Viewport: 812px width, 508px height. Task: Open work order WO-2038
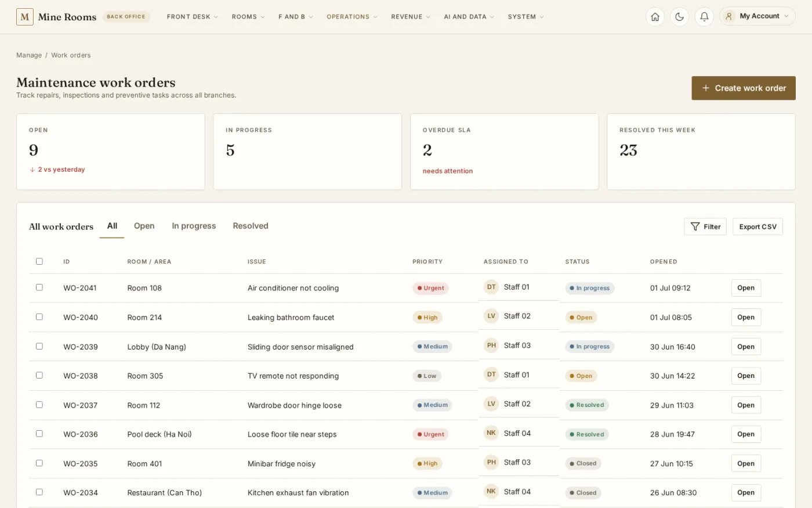click(746, 376)
